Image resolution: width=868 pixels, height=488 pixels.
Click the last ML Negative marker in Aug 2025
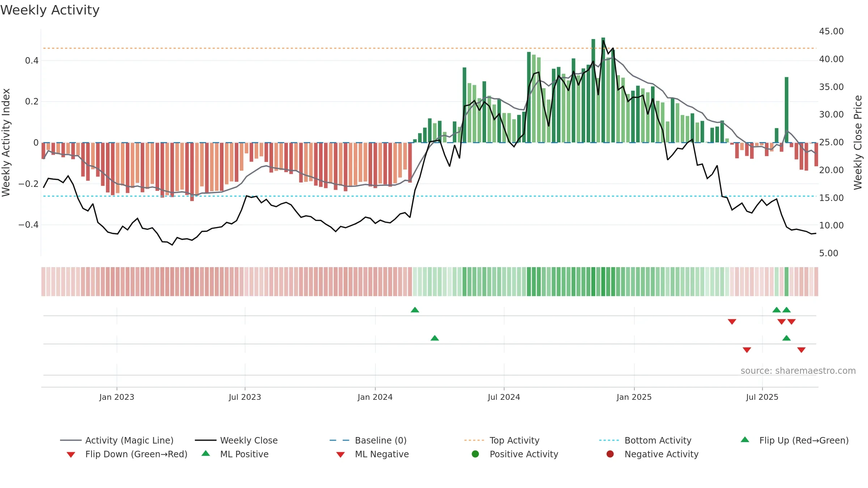pos(801,350)
